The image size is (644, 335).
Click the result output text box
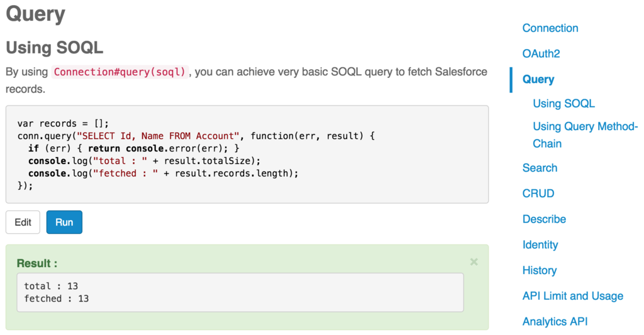(x=240, y=292)
